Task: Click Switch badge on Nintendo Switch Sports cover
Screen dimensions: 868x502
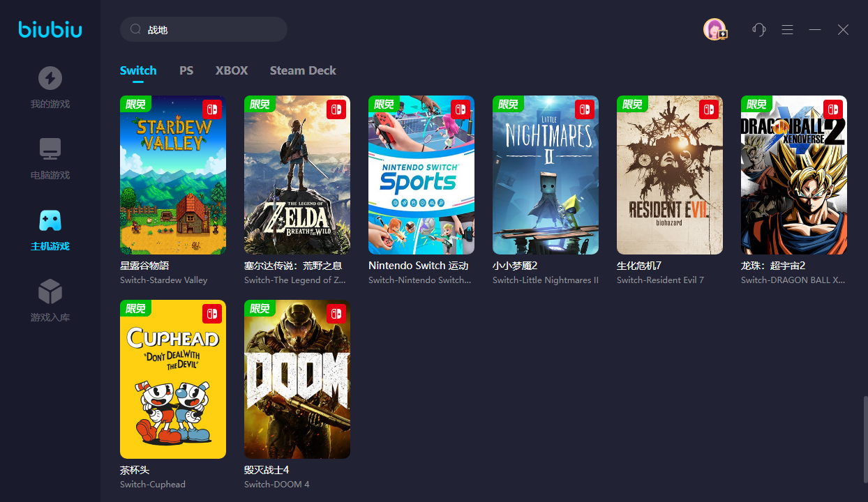Action: pyautogui.click(x=461, y=109)
